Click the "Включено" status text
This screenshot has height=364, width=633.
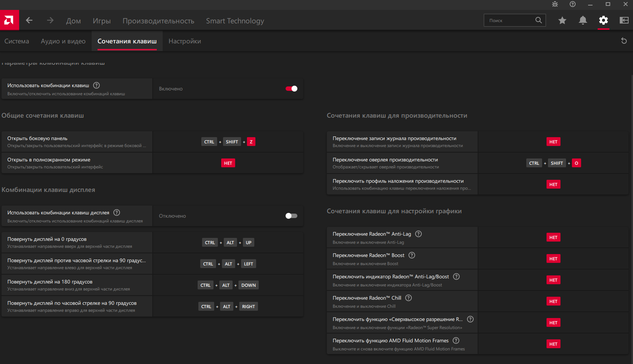(x=171, y=89)
